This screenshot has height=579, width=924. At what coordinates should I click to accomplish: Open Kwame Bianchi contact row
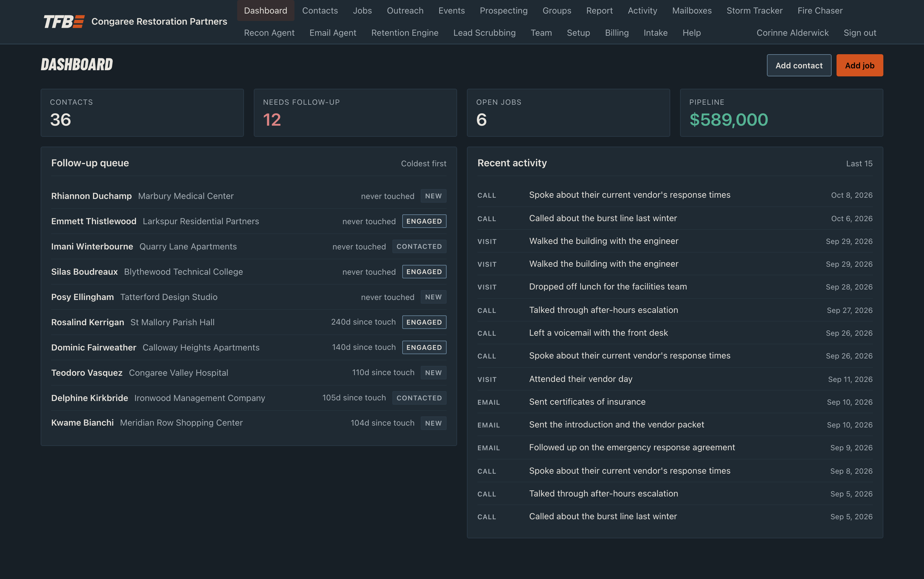point(249,423)
